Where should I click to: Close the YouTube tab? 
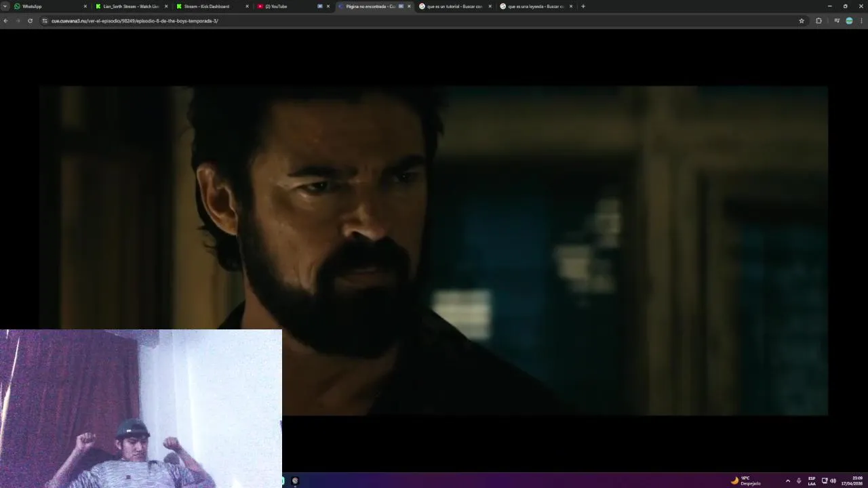pyautogui.click(x=328, y=6)
